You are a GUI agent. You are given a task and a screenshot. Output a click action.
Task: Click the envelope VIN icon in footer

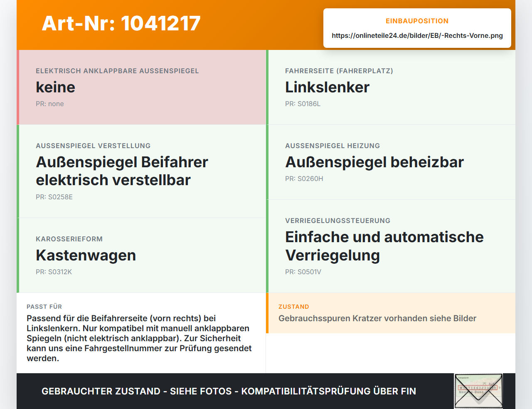click(x=478, y=391)
